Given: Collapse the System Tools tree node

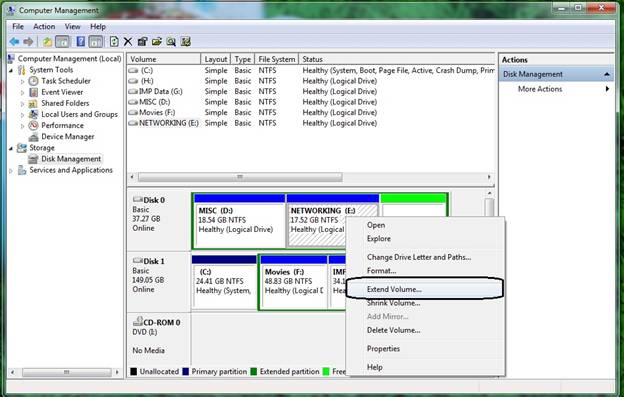Looking at the screenshot, I should pos(11,70).
